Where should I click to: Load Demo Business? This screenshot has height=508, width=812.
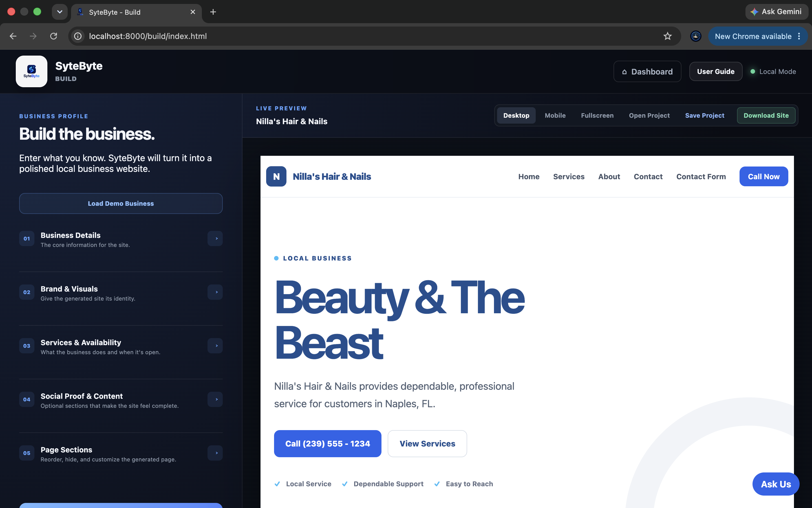tap(121, 203)
